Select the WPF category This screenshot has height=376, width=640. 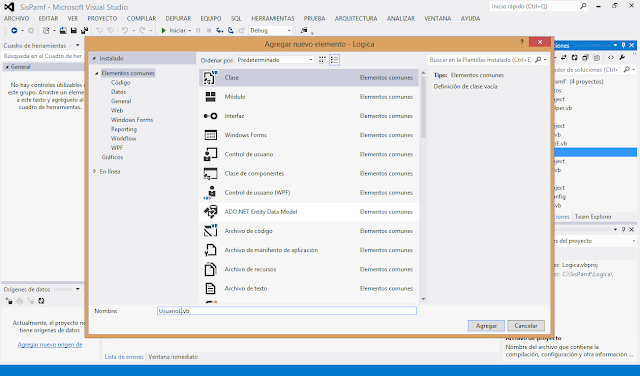tap(117, 148)
